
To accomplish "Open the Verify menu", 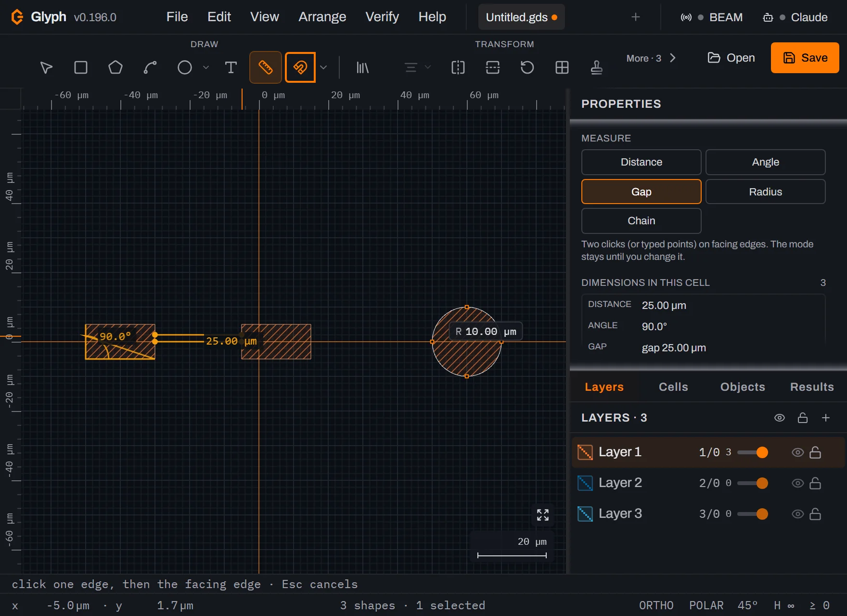I will 382,17.
